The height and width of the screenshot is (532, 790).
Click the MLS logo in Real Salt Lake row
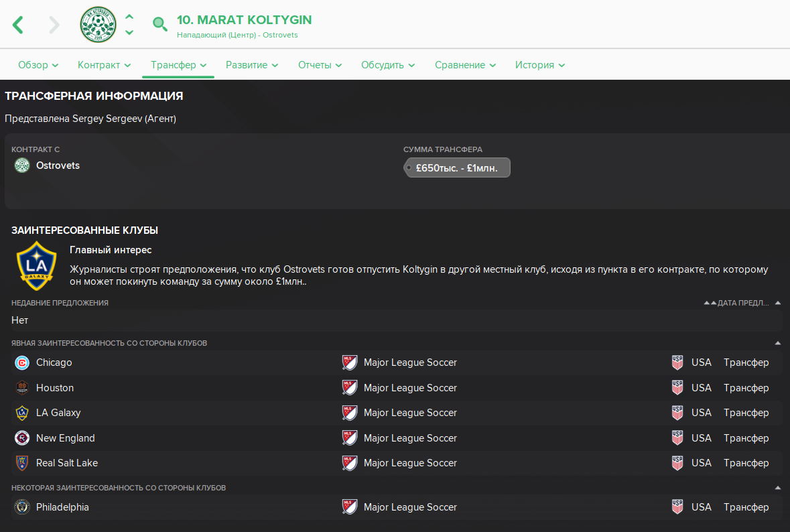pos(350,463)
